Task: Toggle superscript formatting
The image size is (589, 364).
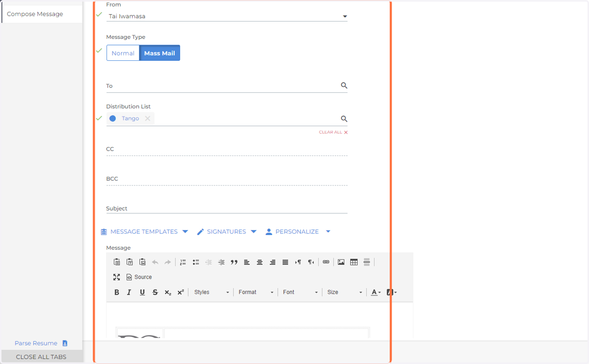Action: click(x=181, y=292)
